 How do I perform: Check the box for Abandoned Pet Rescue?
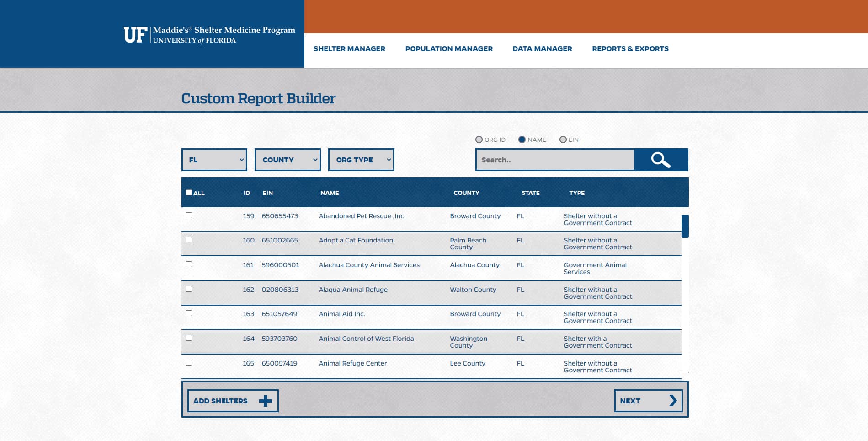(189, 215)
